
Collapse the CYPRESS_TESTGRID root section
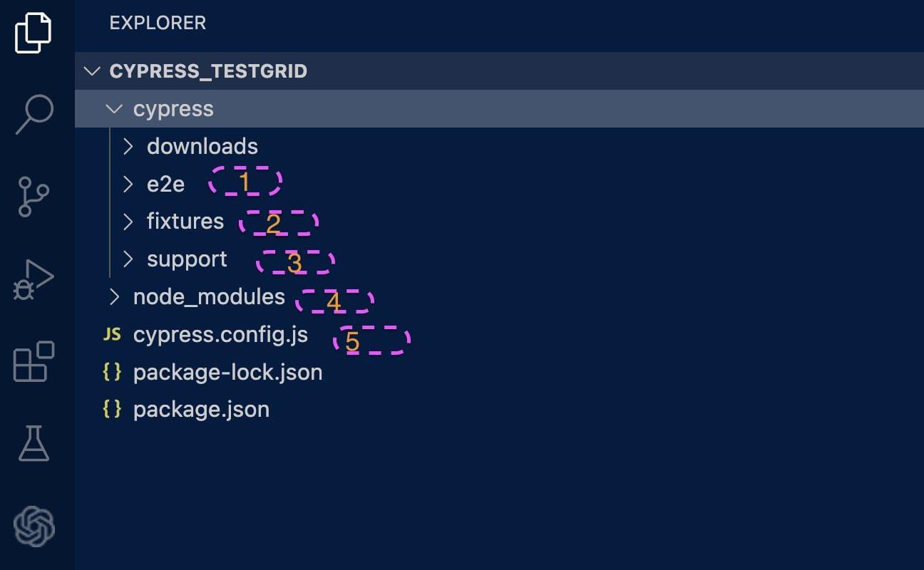click(x=93, y=71)
